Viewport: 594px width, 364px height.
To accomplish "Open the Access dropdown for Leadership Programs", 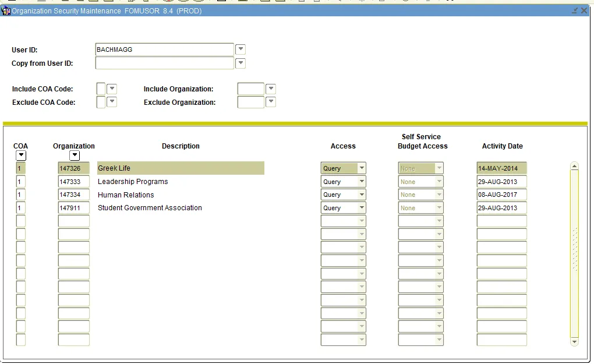I will (x=362, y=181).
